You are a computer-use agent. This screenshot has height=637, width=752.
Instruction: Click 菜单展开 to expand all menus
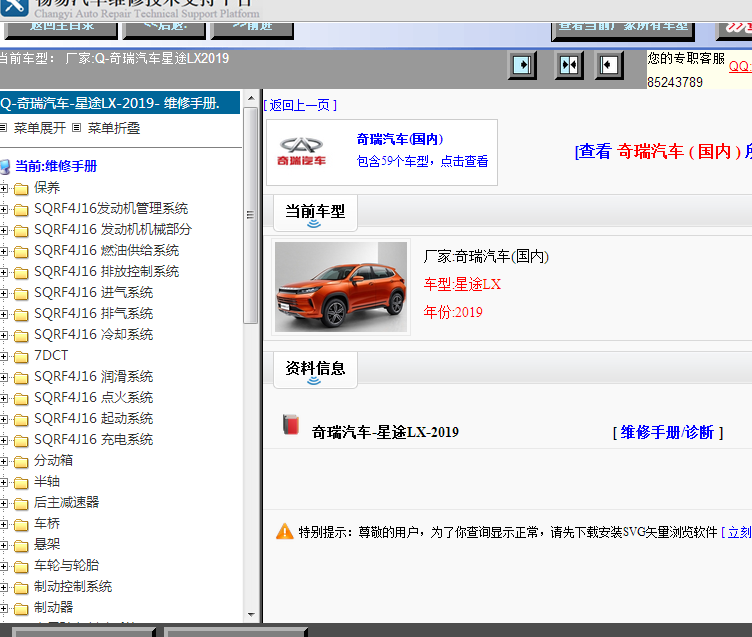click(x=40, y=128)
